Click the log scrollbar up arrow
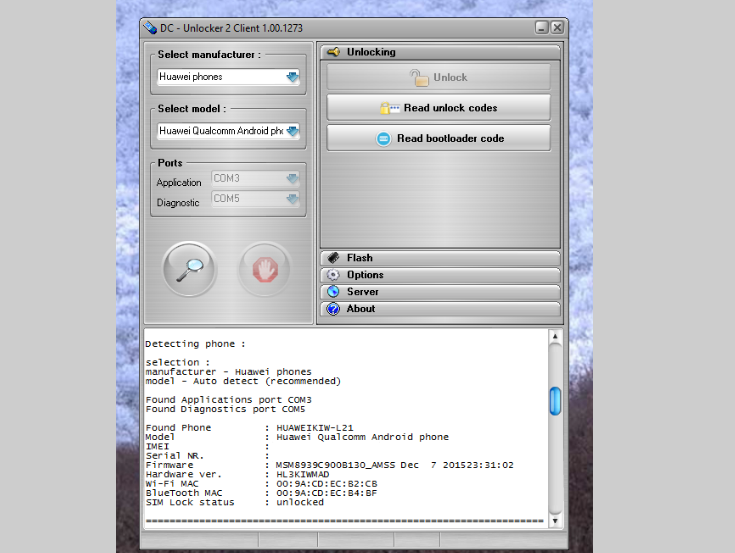 point(555,336)
